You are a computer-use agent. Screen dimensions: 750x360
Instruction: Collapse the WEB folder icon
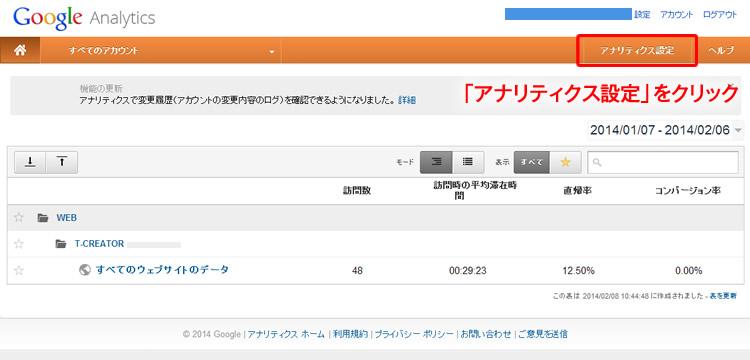43,218
